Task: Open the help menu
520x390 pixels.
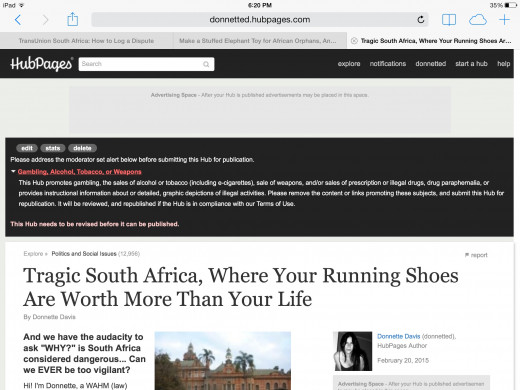Action: click(504, 64)
